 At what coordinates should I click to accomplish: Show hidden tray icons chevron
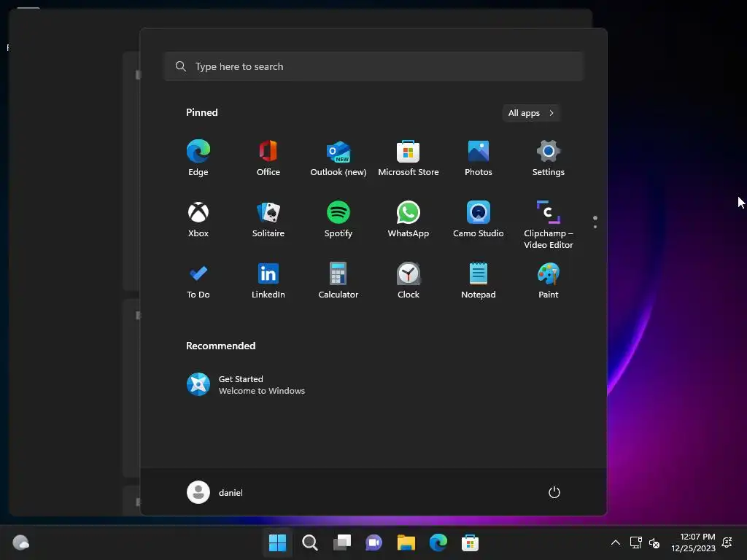pos(616,542)
